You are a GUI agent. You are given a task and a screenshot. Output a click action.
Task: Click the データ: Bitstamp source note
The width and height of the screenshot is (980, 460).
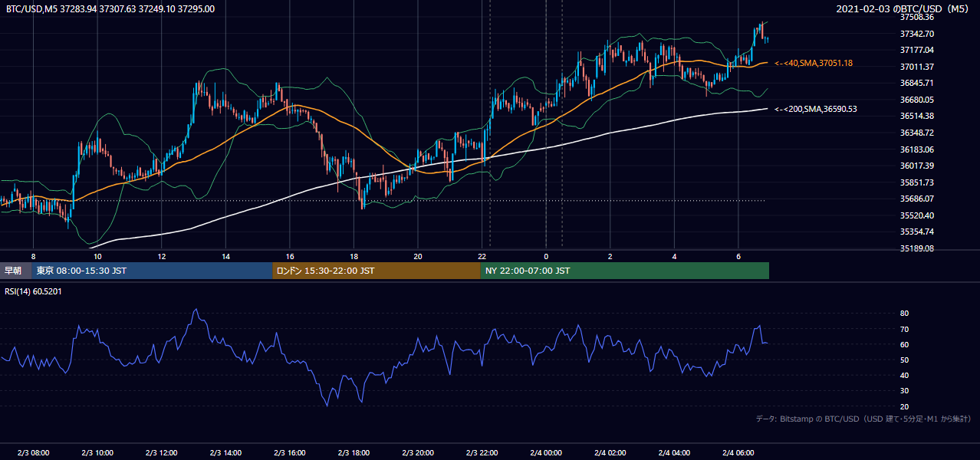863,419
